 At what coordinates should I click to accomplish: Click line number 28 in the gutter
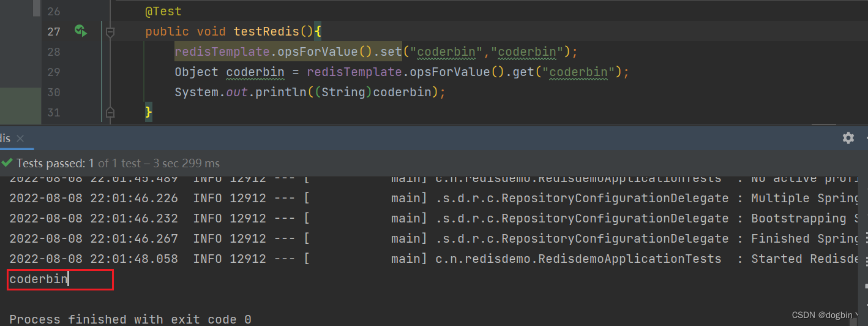point(54,52)
